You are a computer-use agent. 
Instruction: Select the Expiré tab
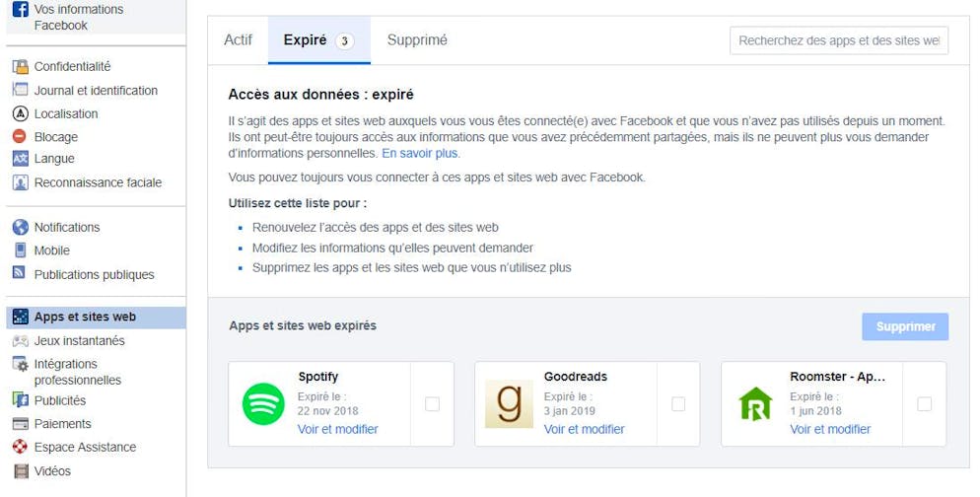pos(319,40)
